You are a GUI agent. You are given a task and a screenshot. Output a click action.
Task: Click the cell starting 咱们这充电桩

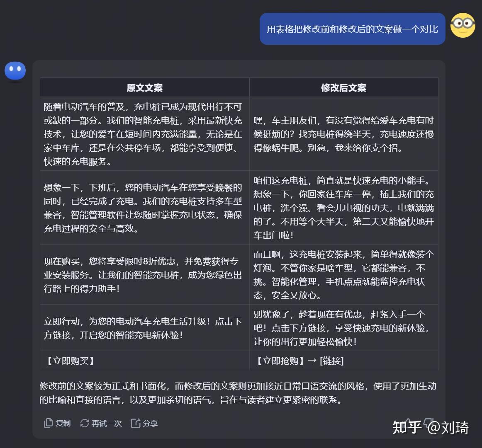344,208
